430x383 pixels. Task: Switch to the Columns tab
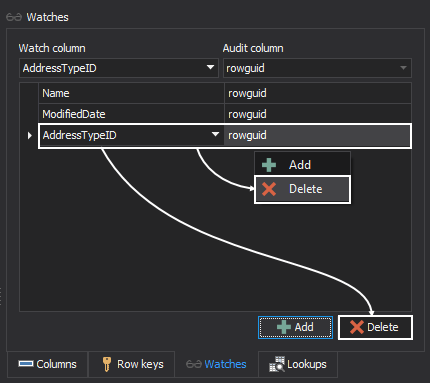click(47, 364)
